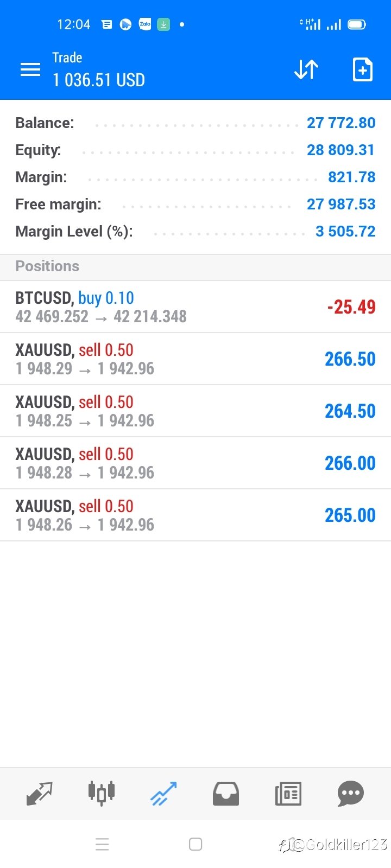The height and width of the screenshot is (868, 391).
Task: Select the Trade tab trend icon
Action: pos(163,794)
